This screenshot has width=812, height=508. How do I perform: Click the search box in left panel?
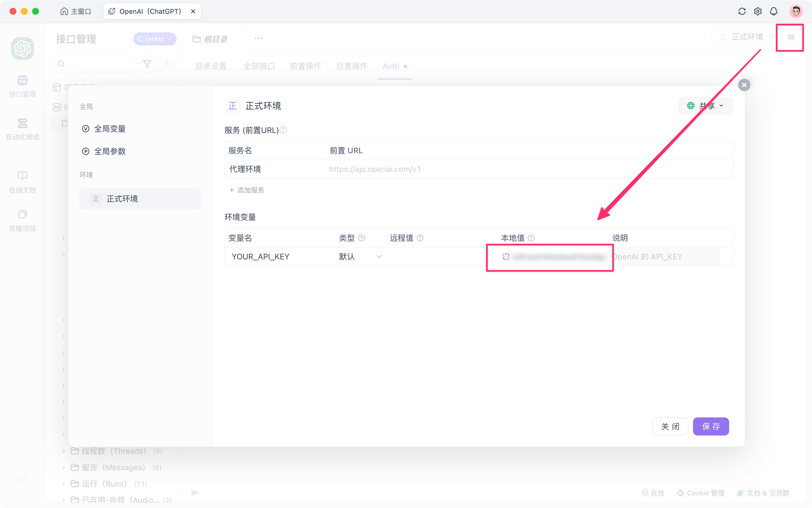(93, 64)
